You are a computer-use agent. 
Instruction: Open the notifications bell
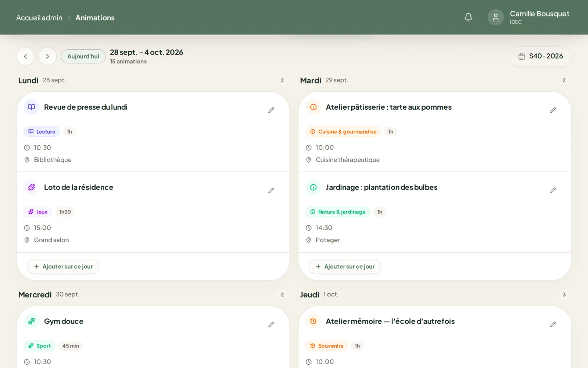coord(468,17)
